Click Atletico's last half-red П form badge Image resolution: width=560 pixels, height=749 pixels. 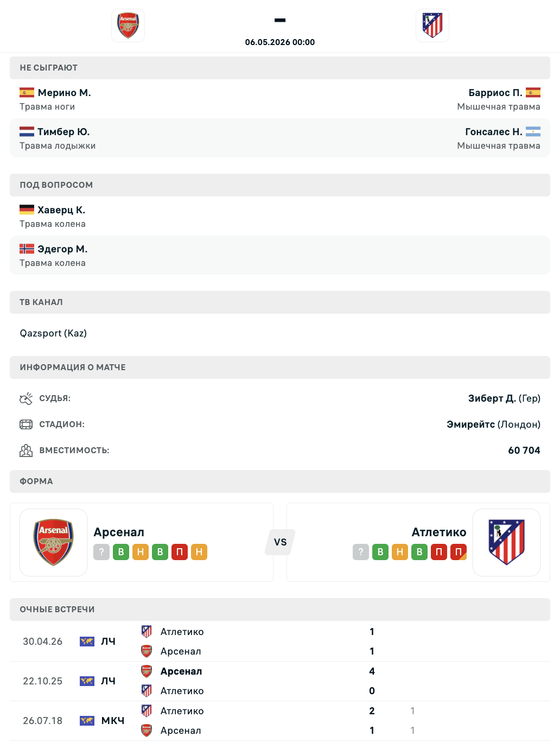[459, 552]
